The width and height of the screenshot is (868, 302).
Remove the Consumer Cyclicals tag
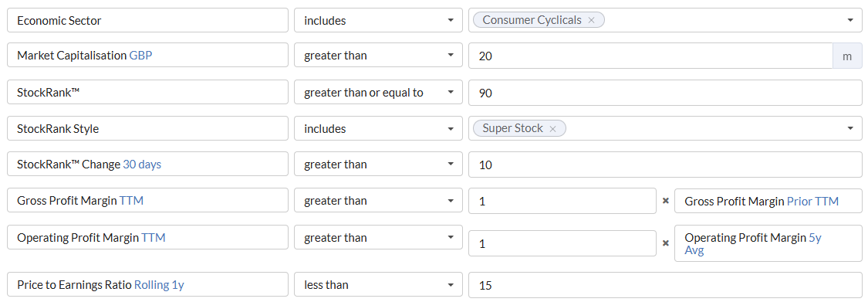click(x=591, y=21)
